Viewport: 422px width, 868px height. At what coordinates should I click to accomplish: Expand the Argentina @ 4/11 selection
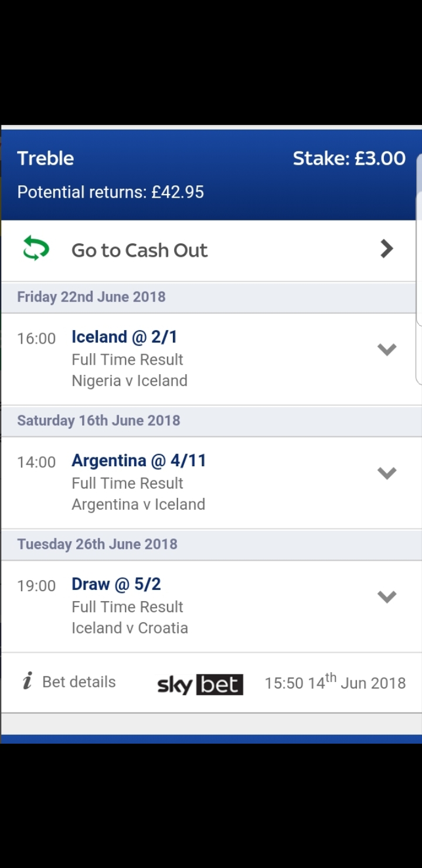point(387,473)
